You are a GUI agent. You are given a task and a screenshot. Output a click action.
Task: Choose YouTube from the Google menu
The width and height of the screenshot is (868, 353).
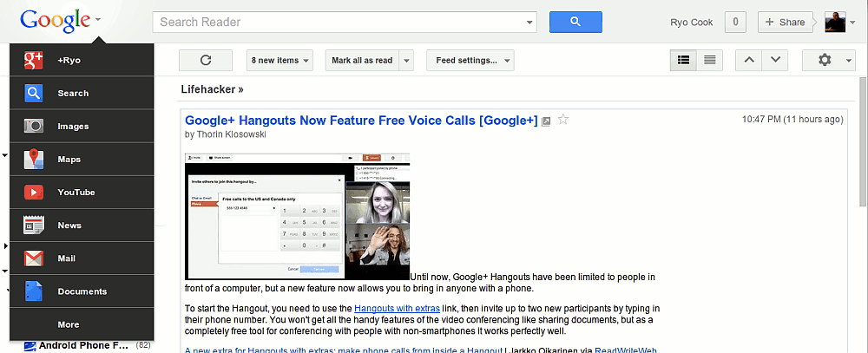(82, 193)
